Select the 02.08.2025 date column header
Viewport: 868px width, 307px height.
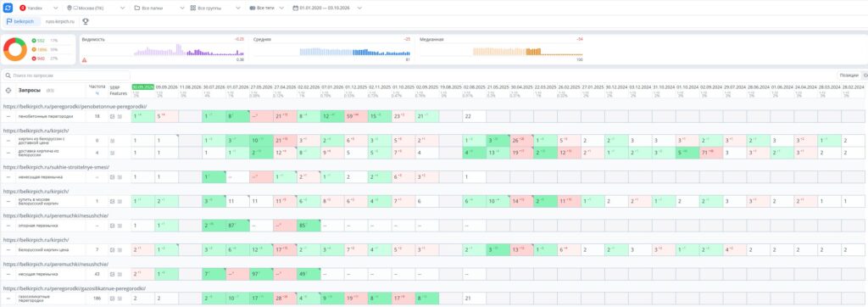(x=475, y=87)
